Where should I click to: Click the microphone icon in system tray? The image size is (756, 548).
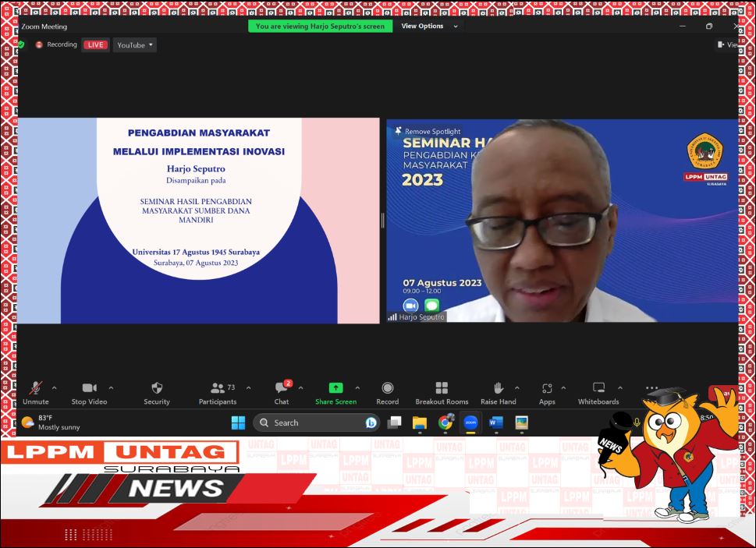637,422
